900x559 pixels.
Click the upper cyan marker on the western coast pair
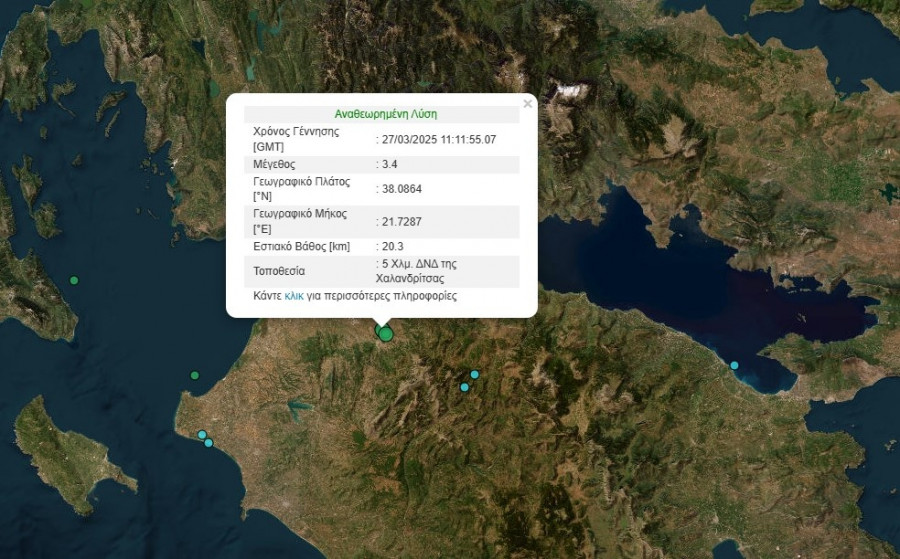point(202,435)
